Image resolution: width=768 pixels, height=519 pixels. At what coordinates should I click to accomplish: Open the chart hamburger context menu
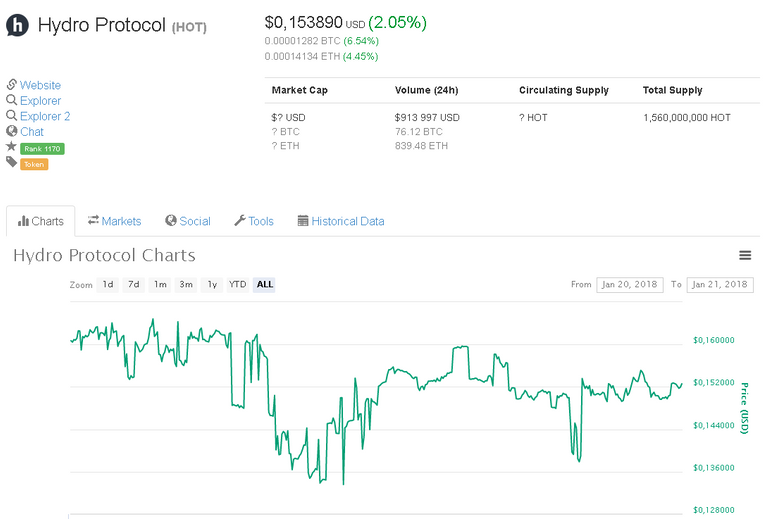point(745,255)
